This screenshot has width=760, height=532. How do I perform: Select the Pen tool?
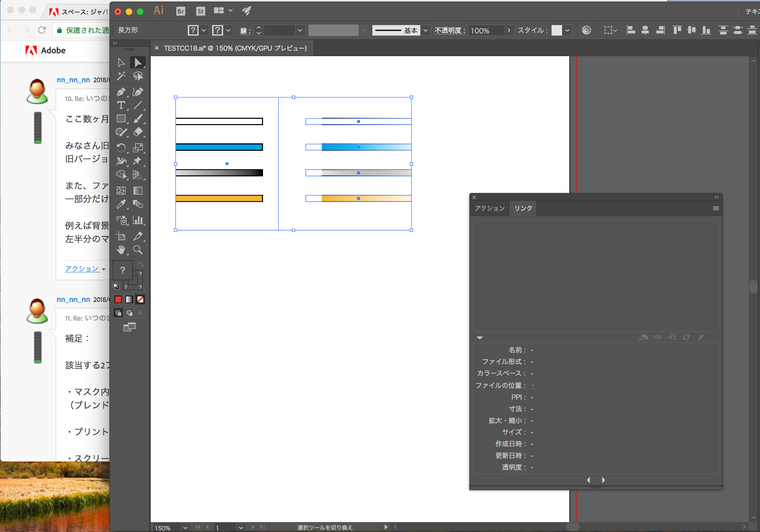[x=121, y=92]
